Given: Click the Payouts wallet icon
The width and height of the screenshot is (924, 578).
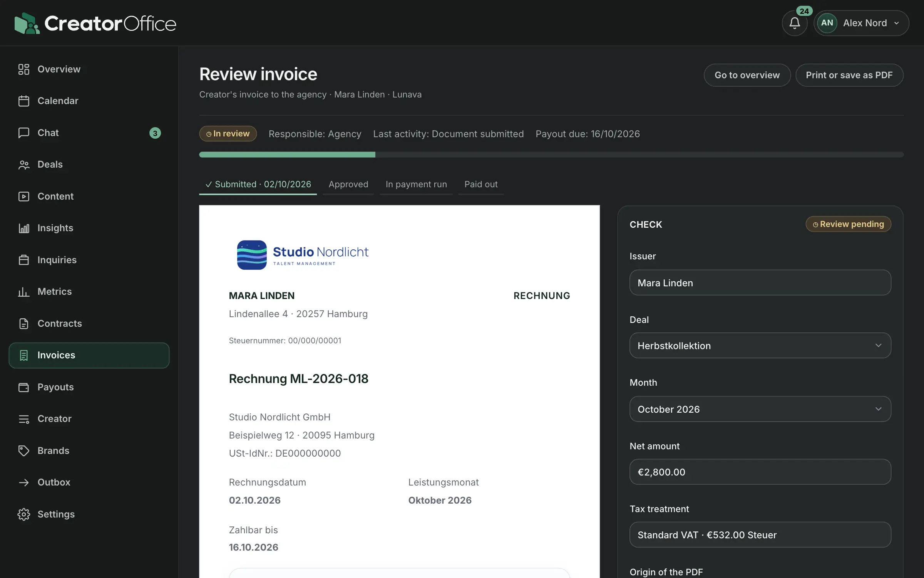Looking at the screenshot, I should (x=24, y=387).
